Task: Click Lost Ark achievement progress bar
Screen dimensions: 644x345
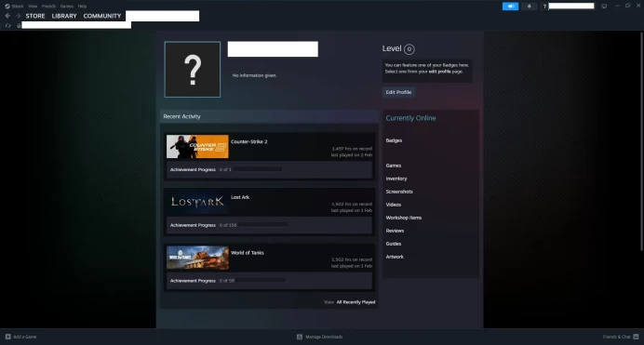Action: [x=263, y=225]
